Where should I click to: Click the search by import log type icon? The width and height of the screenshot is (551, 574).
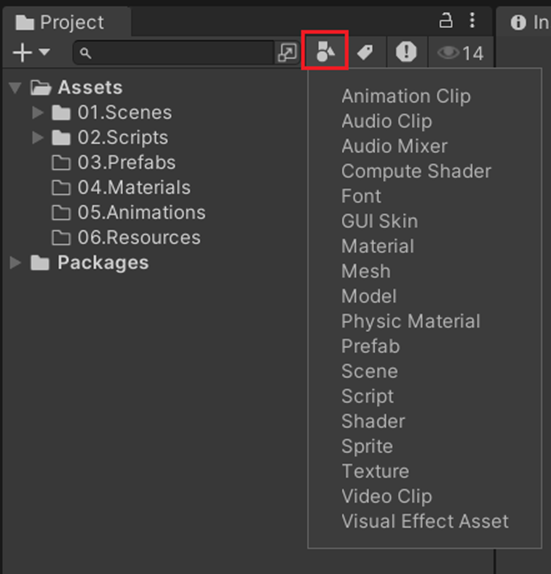coord(406,52)
